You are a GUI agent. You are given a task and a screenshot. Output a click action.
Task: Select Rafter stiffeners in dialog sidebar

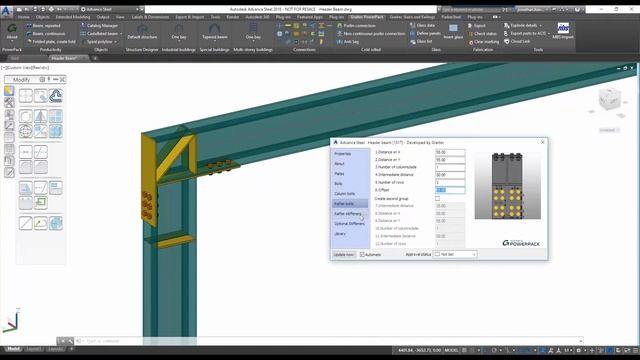[348, 214]
